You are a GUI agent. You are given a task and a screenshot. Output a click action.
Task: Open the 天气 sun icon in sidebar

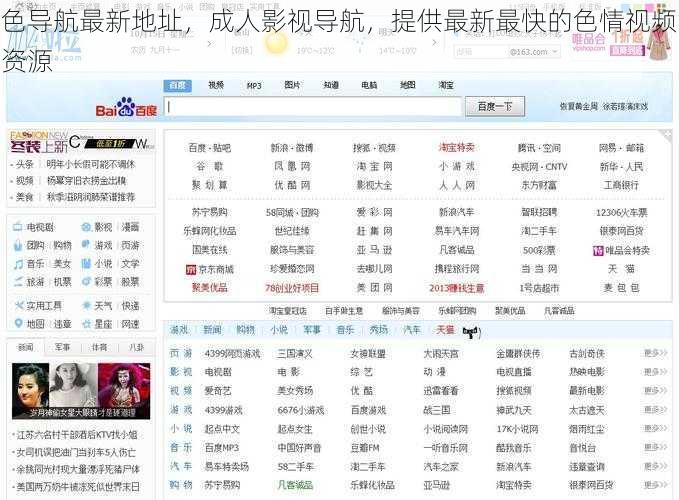pyautogui.click(x=86, y=306)
